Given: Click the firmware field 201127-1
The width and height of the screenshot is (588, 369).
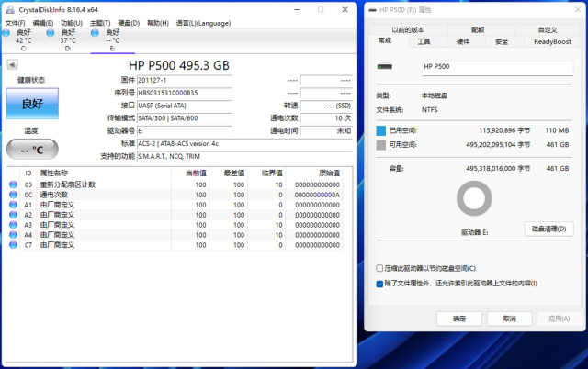Looking at the screenshot, I should coord(185,80).
